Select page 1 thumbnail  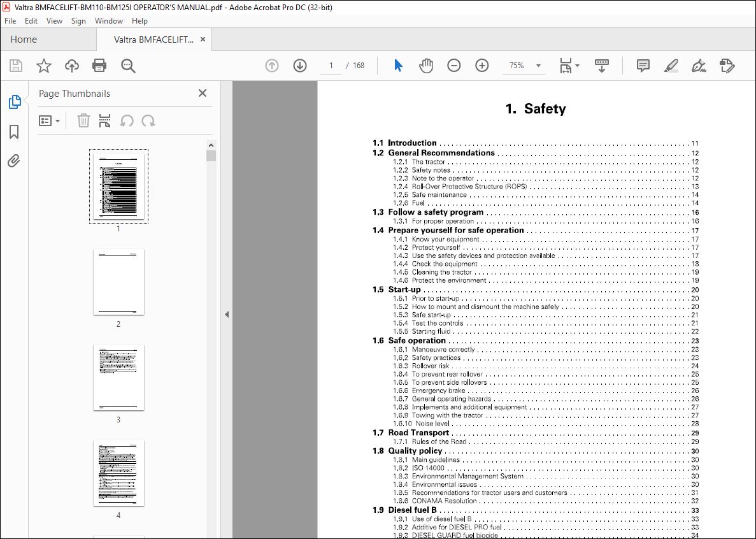pyautogui.click(x=118, y=186)
